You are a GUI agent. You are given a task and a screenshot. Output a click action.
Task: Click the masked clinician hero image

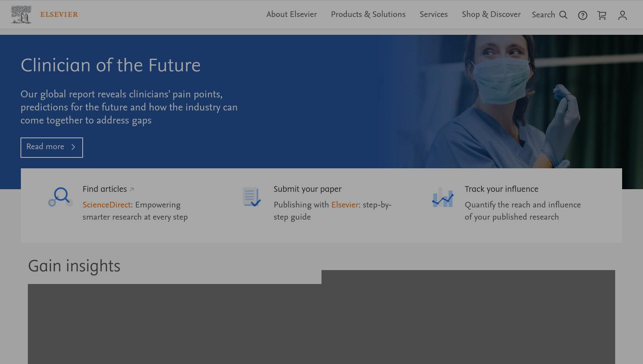click(x=513, y=101)
